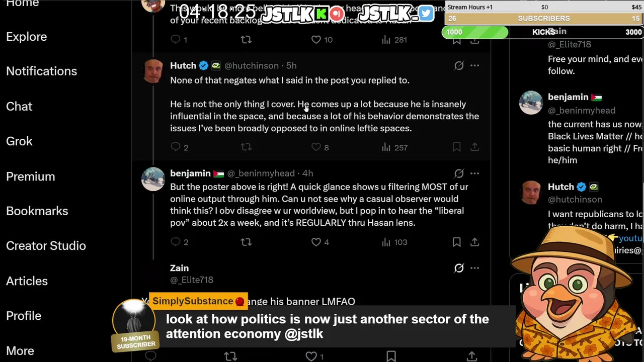View analytics showing 257 views on Hutch's tweet
Viewport: 644px width, 362px height.
pos(386,147)
